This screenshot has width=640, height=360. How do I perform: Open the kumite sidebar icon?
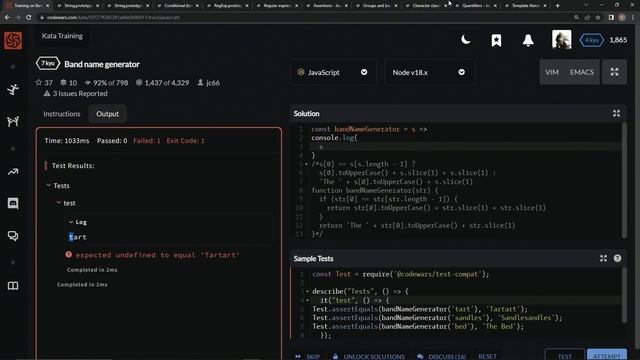[x=13, y=121]
